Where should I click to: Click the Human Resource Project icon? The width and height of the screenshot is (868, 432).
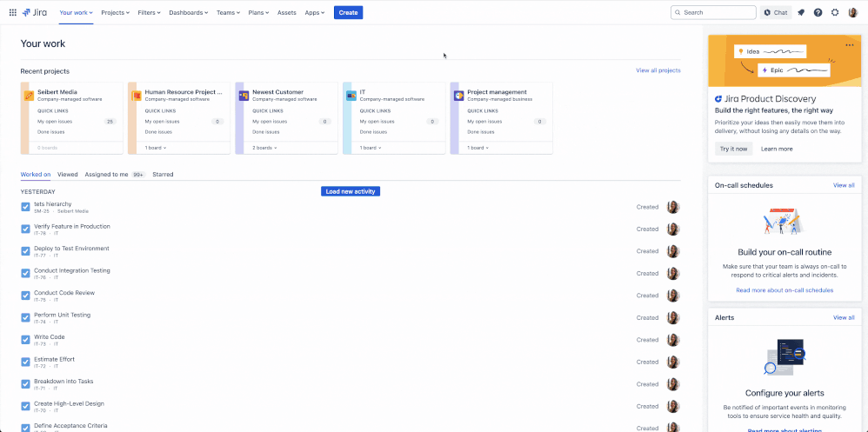coord(137,96)
